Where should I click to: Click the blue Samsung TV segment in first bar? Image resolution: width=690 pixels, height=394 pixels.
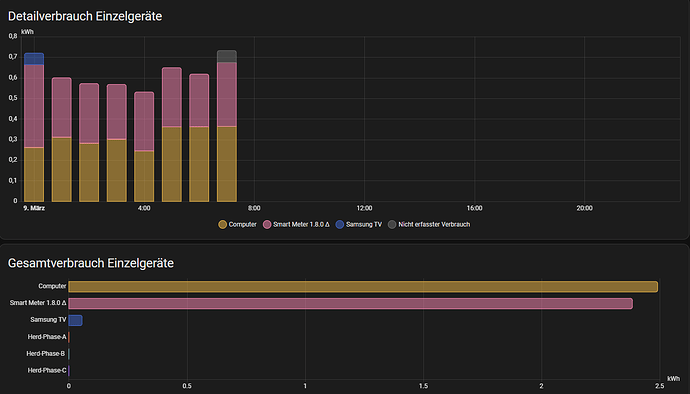click(x=34, y=59)
